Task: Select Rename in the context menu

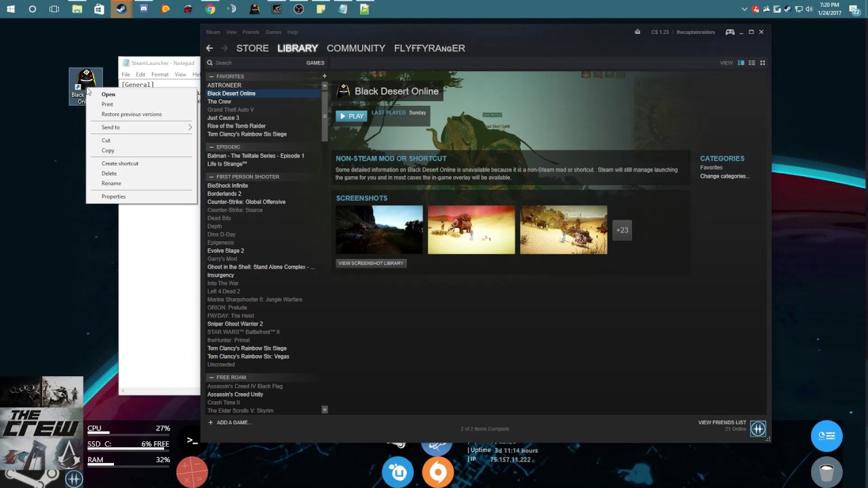Action: coord(141,183)
